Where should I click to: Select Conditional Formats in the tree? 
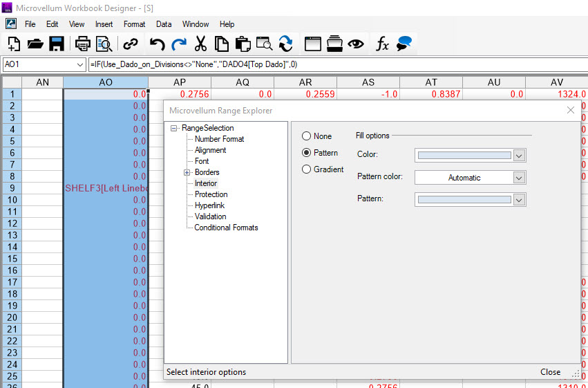[226, 228]
